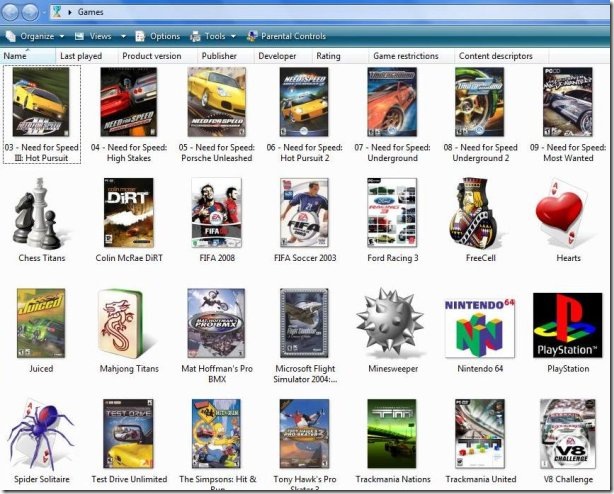Click the "Hearts" label text
The width and height of the screenshot is (614, 494).
[569, 258]
